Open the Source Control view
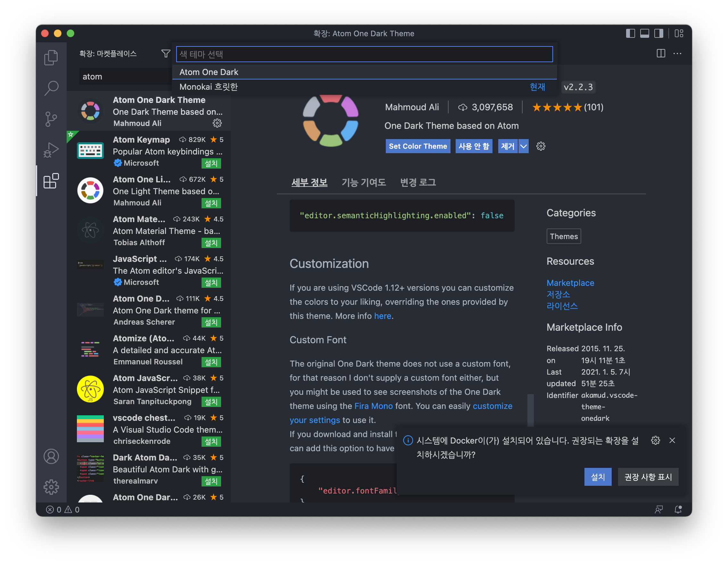This screenshot has height=564, width=728. tap(51, 119)
